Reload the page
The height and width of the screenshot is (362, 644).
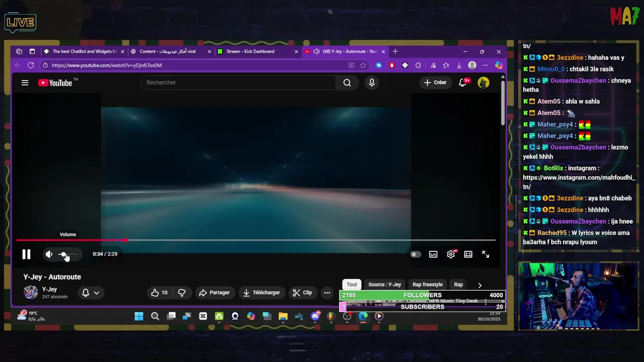point(31,65)
